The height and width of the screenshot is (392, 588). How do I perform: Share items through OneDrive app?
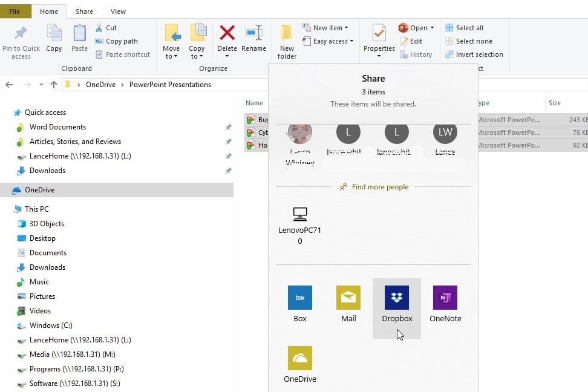[x=300, y=365]
